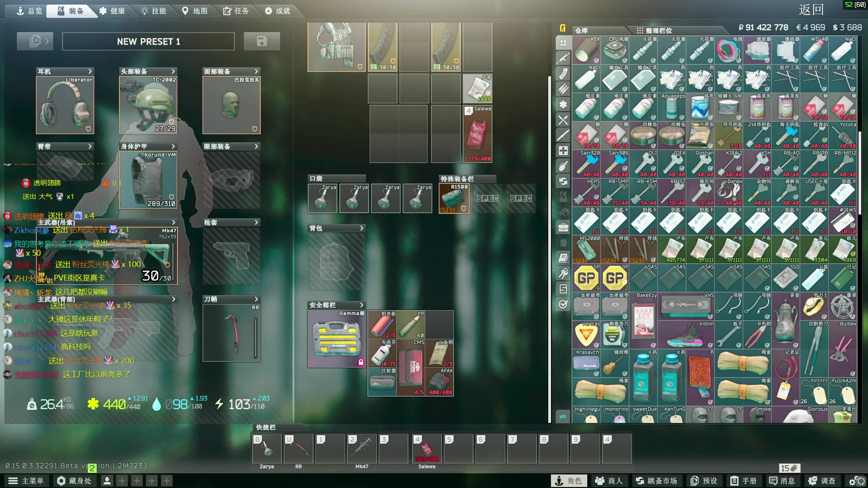Open 消息 messages

[x=783, y=481]
